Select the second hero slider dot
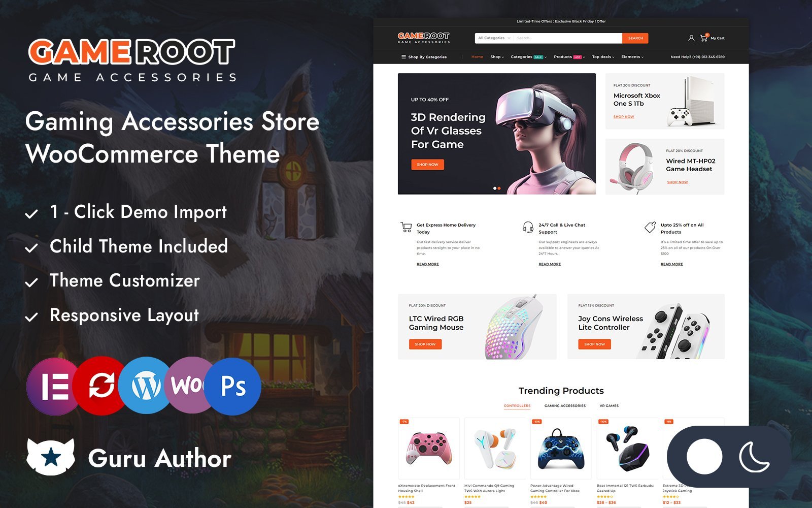The width and height of the screenshot is (812, 508). [x=499, y=188]
